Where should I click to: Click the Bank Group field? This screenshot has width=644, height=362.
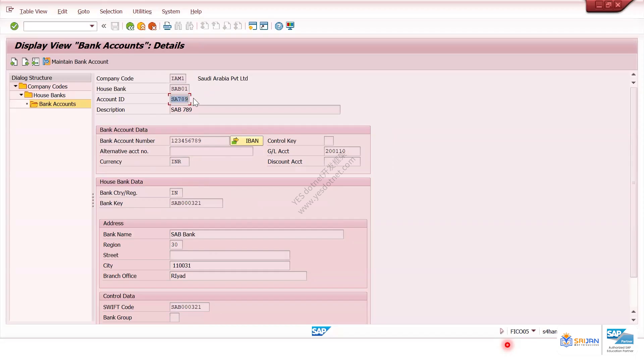coord(174,317)
